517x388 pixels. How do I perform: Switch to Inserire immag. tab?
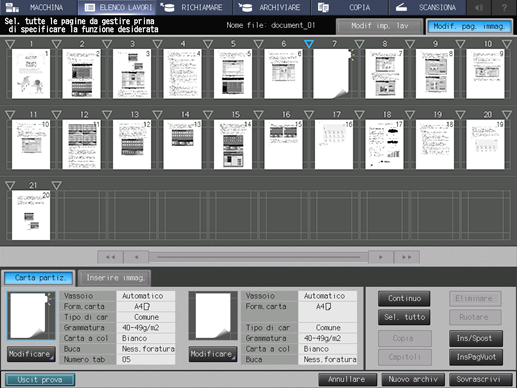(x=115, y=278)
